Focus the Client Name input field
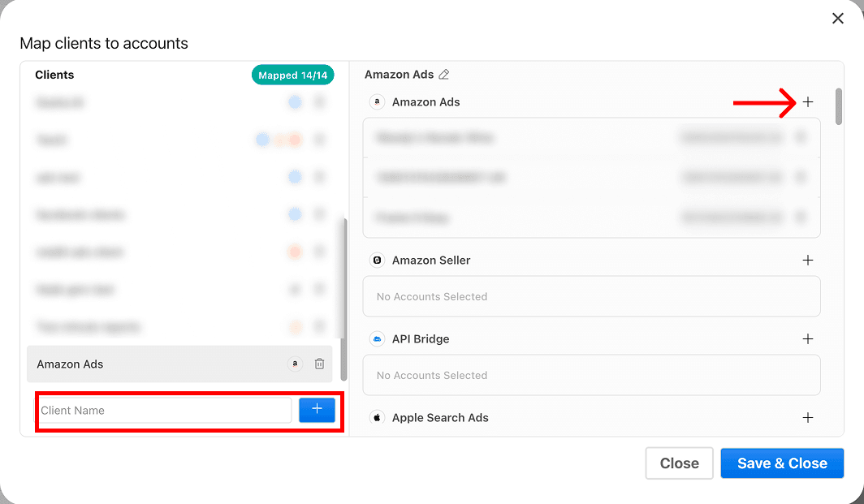This screenshot has height=504, width=864. point(164,411)
